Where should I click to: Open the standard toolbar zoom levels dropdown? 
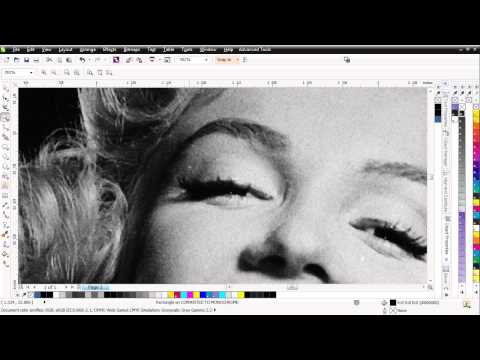(206, 60)
